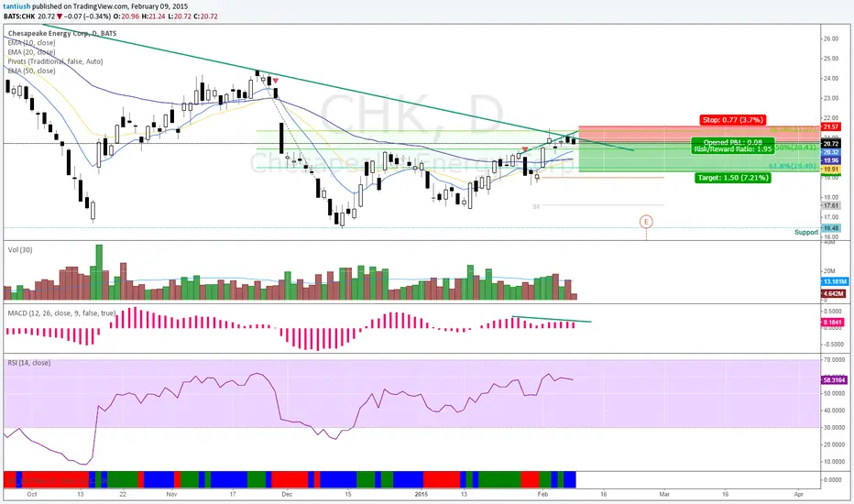
Task: Click the 26.00 tick on price axis
Action: (830, 38)
